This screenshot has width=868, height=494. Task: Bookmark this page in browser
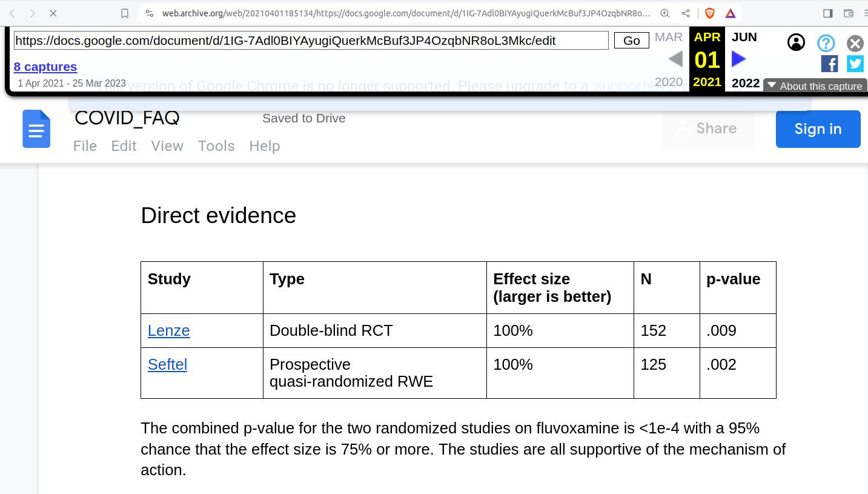(125, 13)
